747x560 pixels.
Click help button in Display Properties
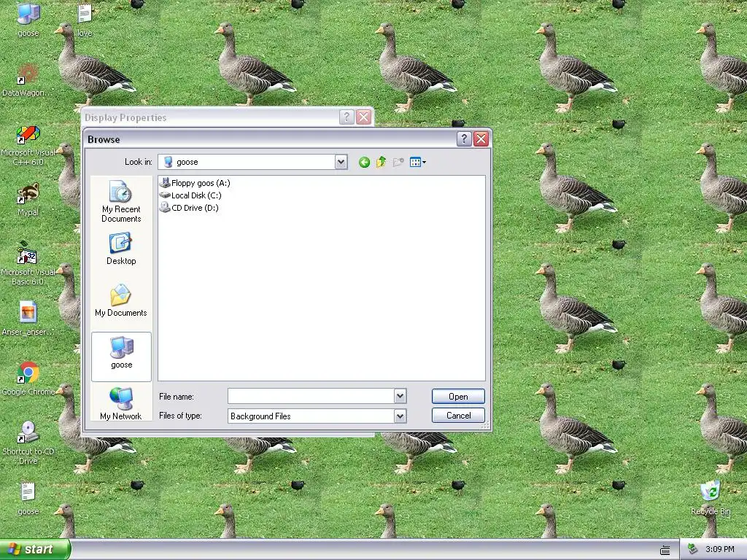click(x=347, y=117)
